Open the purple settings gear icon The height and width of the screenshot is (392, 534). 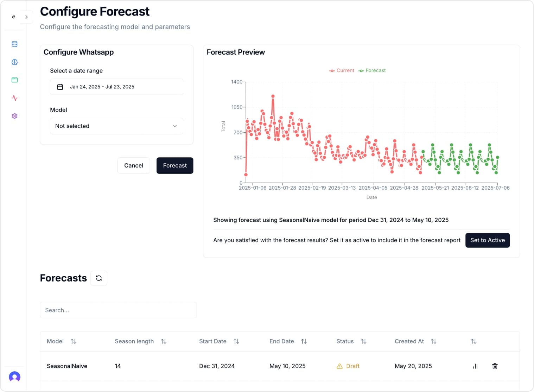(x=14, y=116)
